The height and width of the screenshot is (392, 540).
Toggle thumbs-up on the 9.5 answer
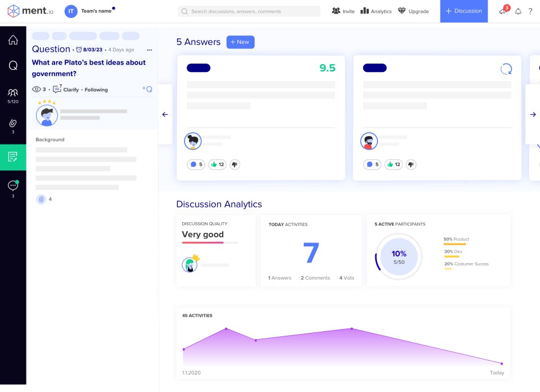pos(217,164)
